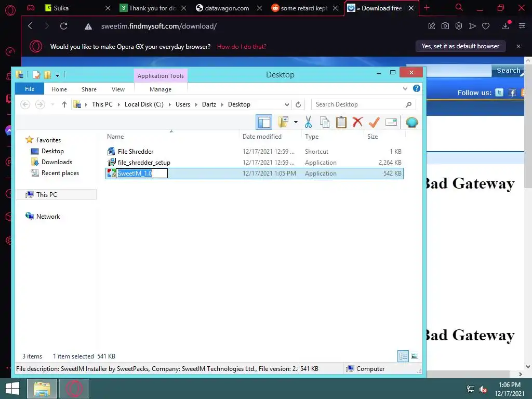
Task: Click the orange checkmark Properties icon
Action: (x=374, y=122)
